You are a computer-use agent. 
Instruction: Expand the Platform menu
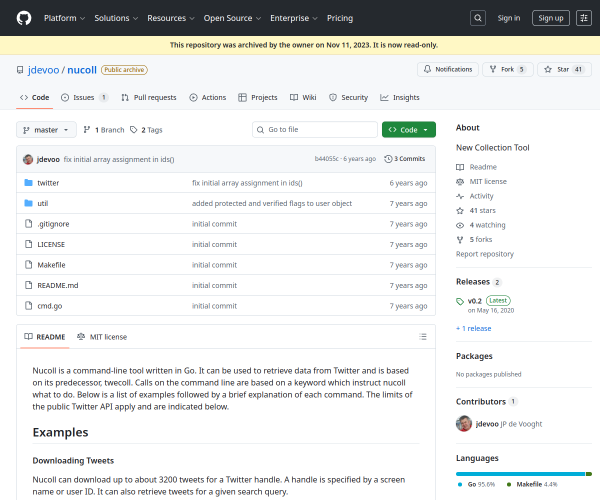pos(64,18)
